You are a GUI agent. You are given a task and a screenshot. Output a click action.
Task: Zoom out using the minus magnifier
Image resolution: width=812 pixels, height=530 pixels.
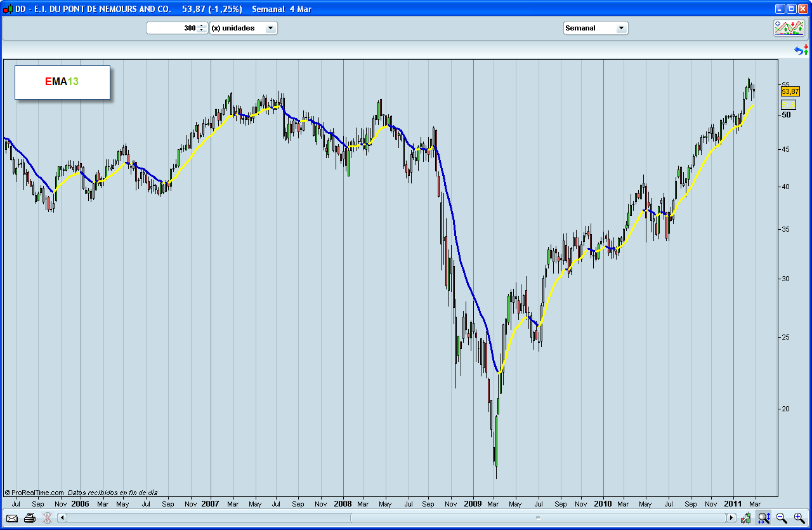coord(780,517)
